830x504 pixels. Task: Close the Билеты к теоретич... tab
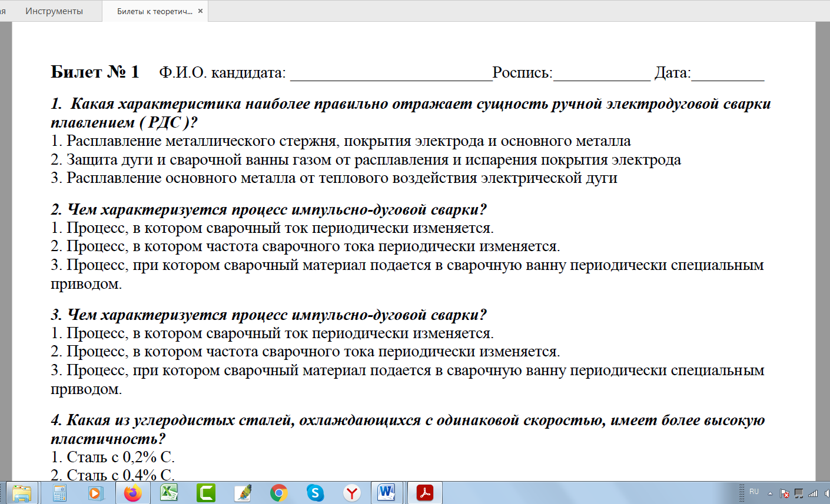pos(200,11)
